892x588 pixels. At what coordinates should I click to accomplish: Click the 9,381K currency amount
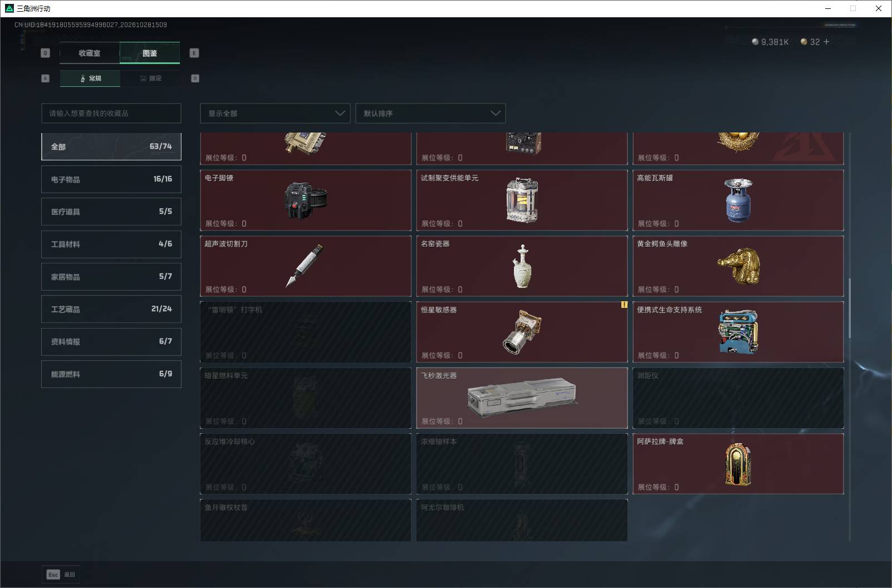coord(775,42)
